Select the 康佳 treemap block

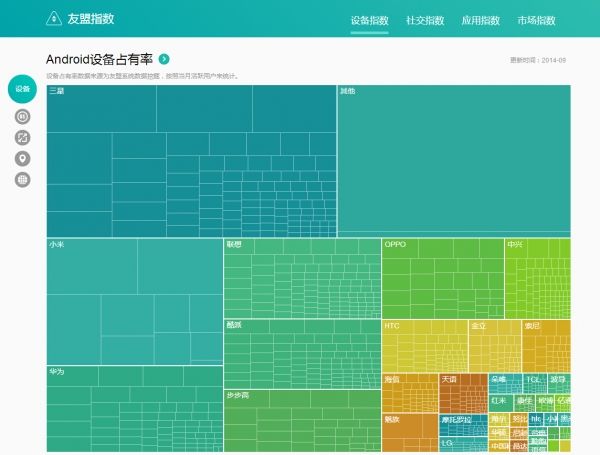tap(524, 403)
